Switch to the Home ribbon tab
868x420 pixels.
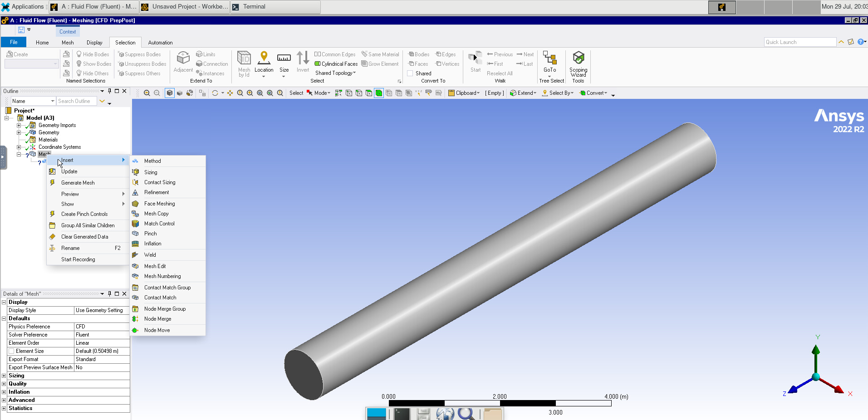[42, 43]
